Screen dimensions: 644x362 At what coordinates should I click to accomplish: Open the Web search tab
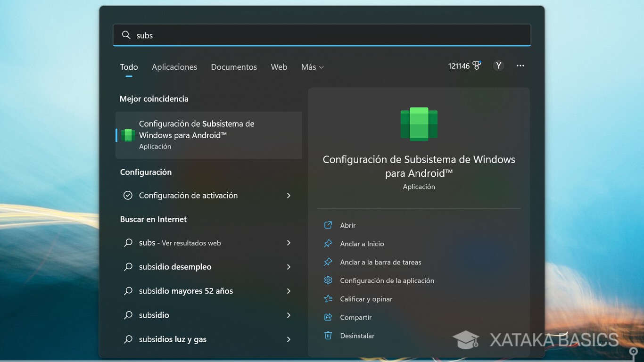(279, 67)
